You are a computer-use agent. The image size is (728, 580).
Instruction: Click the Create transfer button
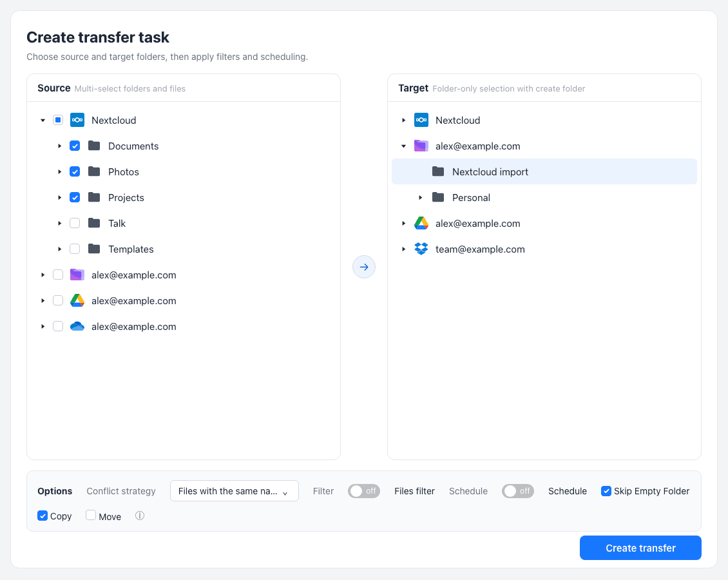pos(640,548)
